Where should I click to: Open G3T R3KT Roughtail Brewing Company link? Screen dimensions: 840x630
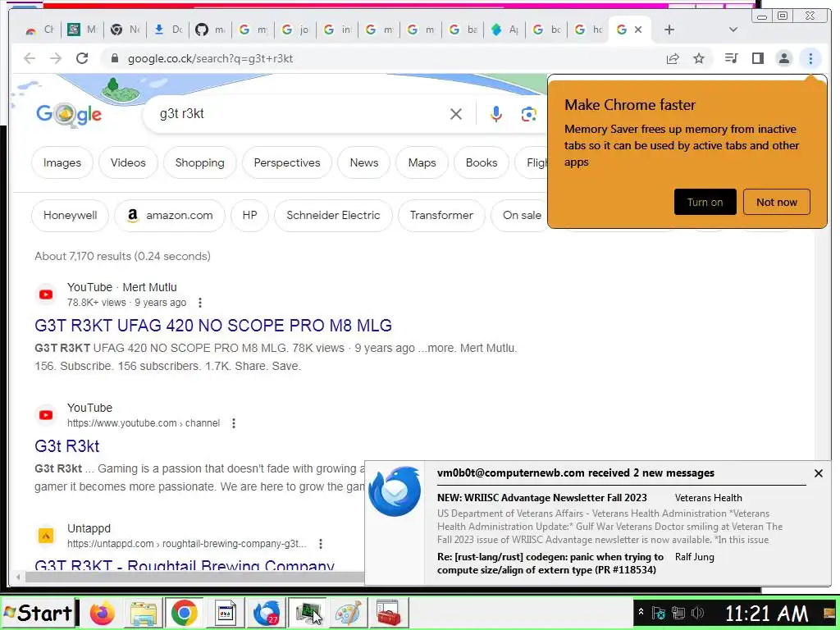(185, 564)
